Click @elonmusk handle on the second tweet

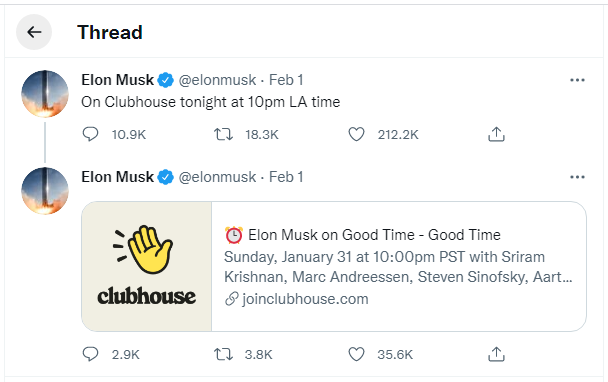click(217, 177)
